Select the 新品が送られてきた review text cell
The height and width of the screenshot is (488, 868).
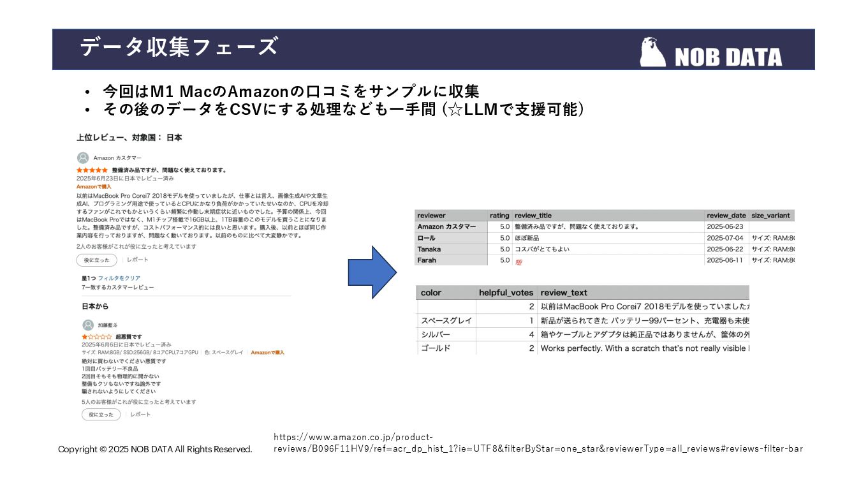pyautogui.click(x=644, y=320)
